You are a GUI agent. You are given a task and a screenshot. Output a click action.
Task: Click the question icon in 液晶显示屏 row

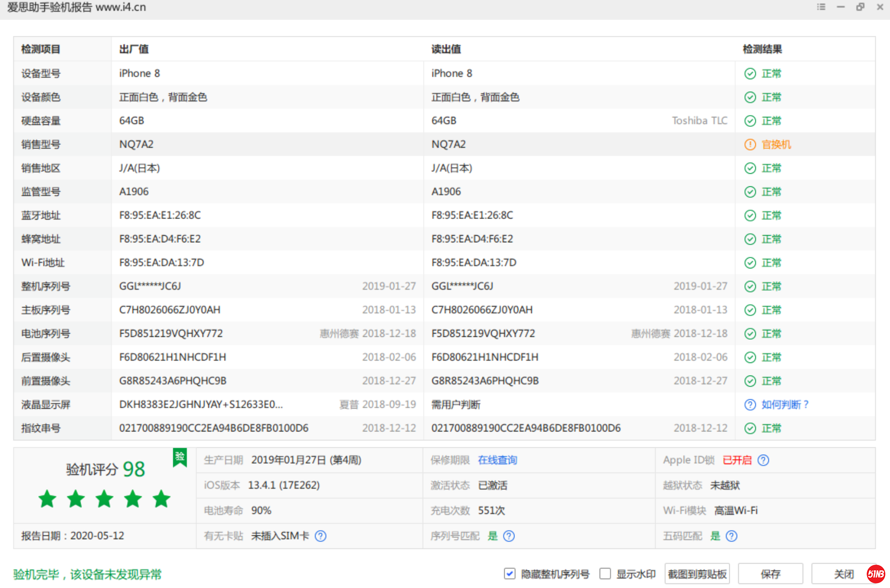(750, 405)
